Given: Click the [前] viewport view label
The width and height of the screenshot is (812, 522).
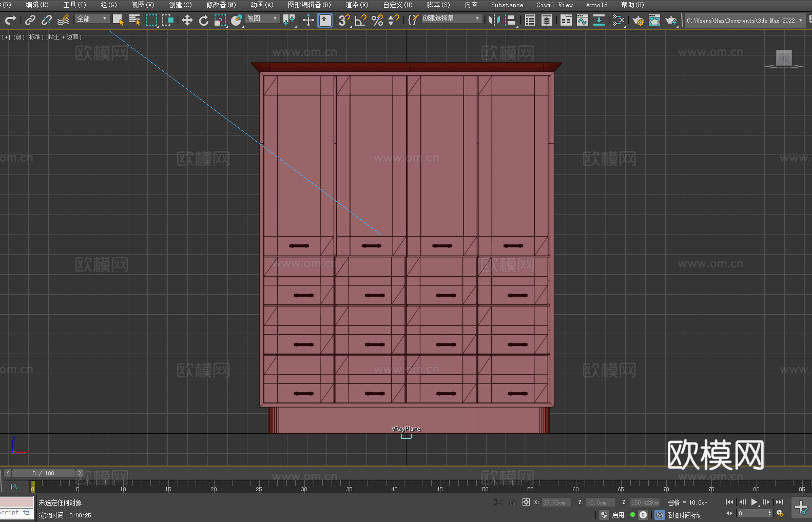Looking at the screenshot, I should point(18,37).
